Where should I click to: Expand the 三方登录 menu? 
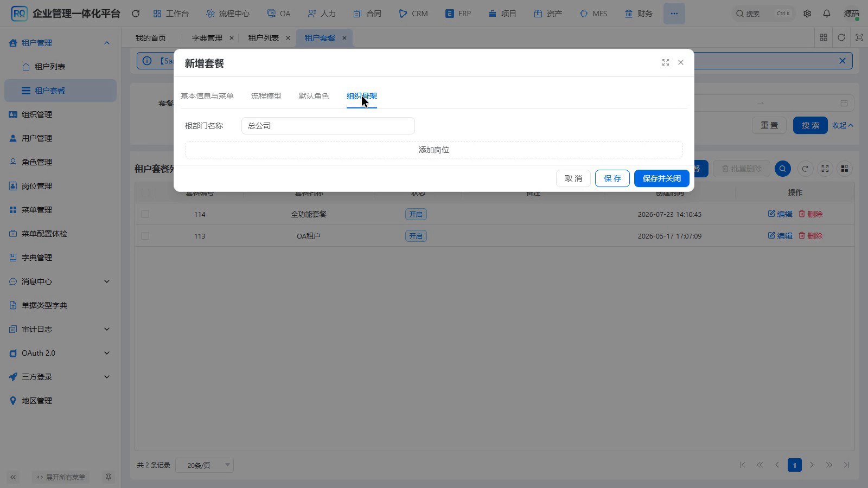point(60,377)
